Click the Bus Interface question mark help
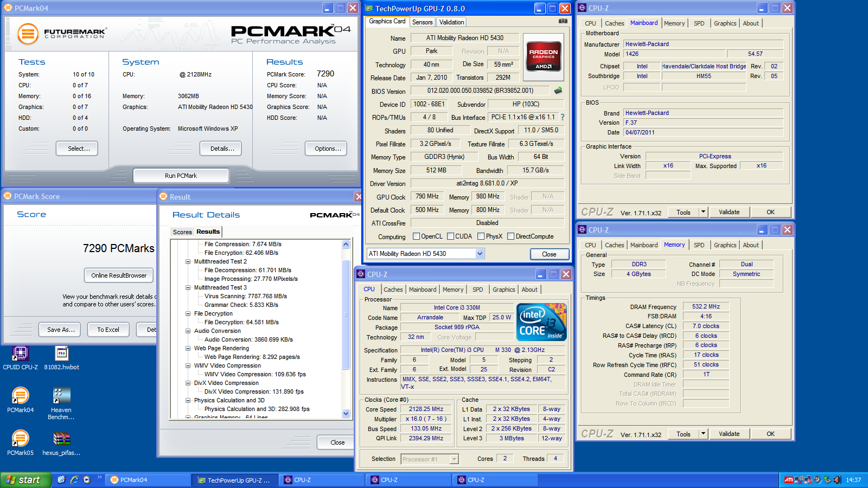The height and width of the screenshot is (488, 868). [563, 117]
